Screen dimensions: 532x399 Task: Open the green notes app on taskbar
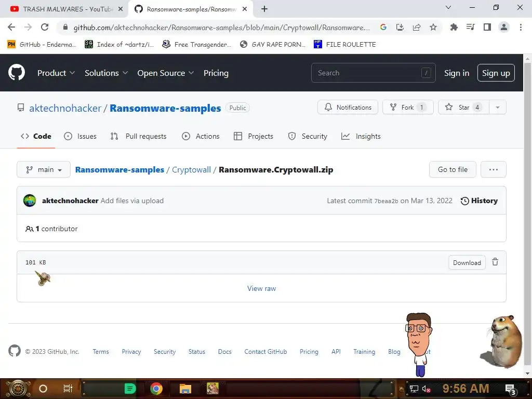point(130,389)
